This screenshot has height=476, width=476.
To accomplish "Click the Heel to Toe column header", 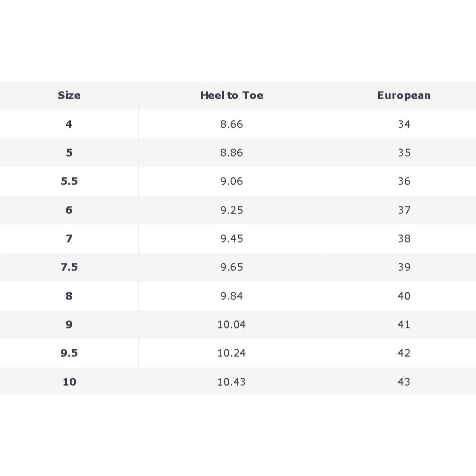I will (x=232, y=95).
